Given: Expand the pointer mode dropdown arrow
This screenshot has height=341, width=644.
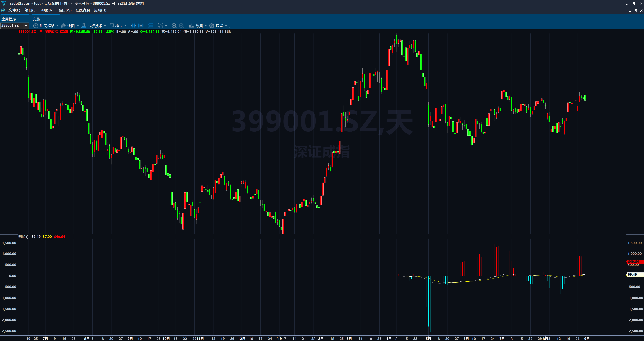Looking at the screenshot, I should (166, 26).
